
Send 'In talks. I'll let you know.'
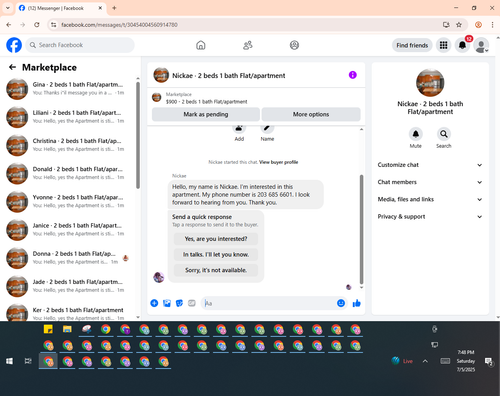[x=216, y=254]
